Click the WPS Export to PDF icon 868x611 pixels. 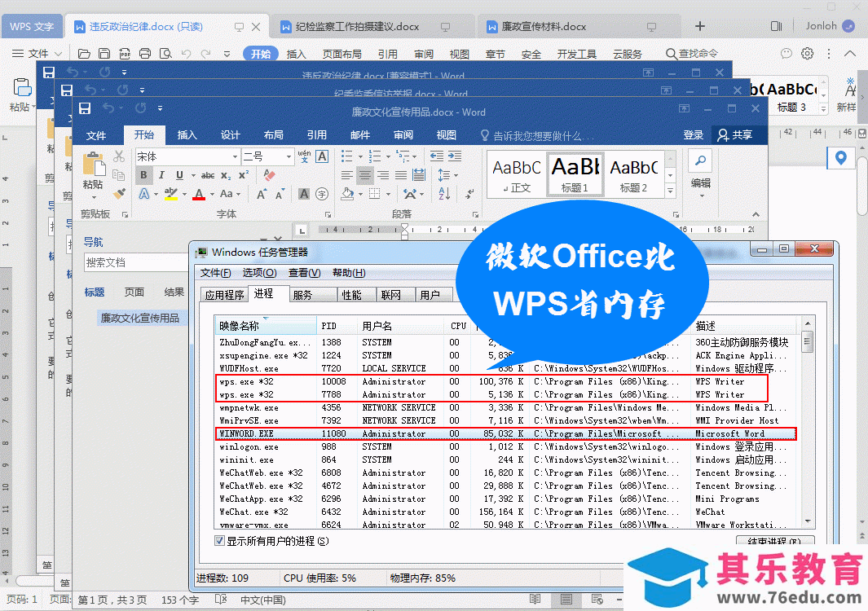125,54
